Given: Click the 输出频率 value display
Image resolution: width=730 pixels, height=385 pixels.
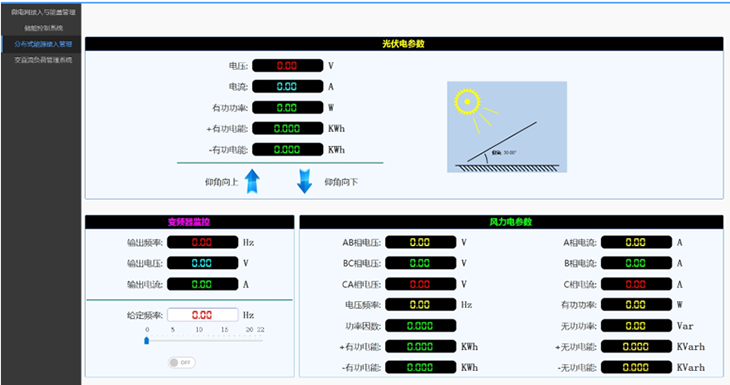Looking at the screenshot, I should (x=203, y=242).
